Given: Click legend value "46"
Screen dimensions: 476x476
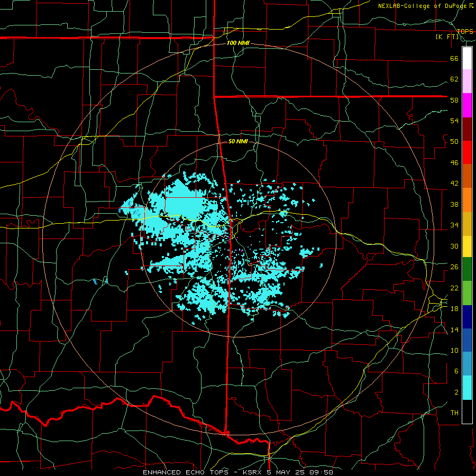Looking at the screenshot, I should (x=454, y=163).
